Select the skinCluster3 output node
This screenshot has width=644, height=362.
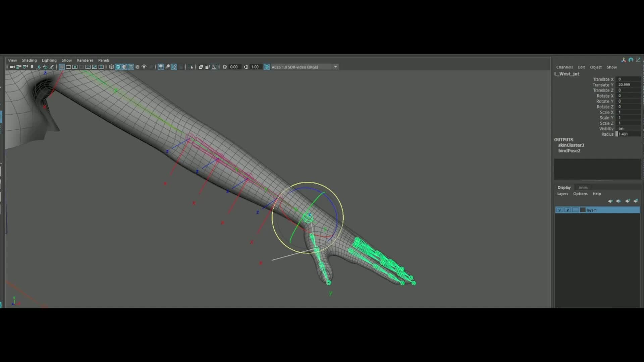(x=572, y=145)
